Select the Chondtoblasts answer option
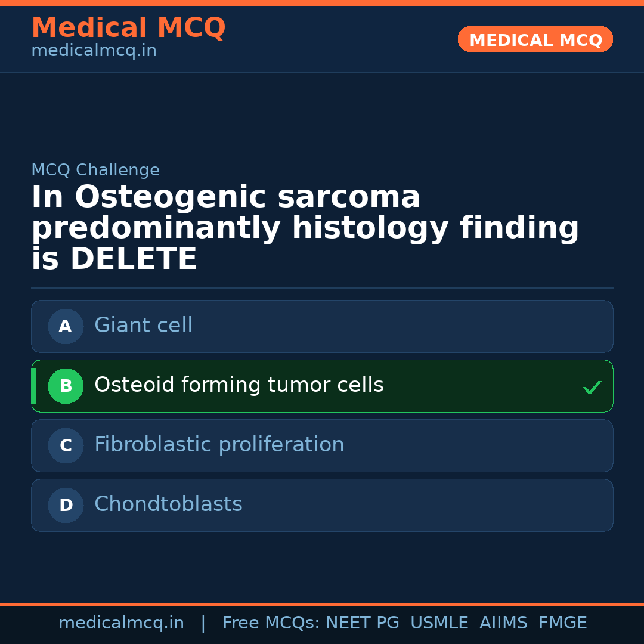The width and height of the screenshot is (644, 644). point(322,505)
